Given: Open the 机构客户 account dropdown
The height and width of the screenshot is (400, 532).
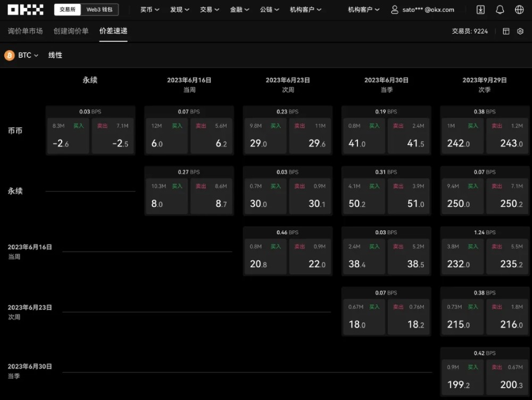Looking at the screenshot, I should coord(364,10).
